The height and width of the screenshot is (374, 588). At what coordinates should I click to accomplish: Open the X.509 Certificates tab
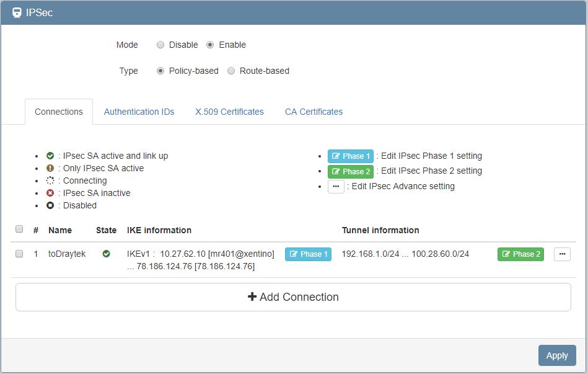pyautogui.click(x=229, y=112)
